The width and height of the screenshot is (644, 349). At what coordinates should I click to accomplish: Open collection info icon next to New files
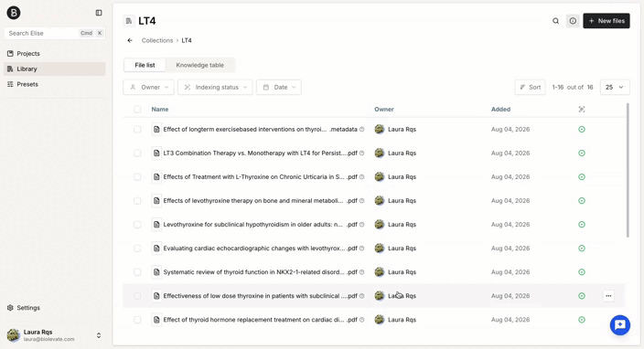coord(573,21)
